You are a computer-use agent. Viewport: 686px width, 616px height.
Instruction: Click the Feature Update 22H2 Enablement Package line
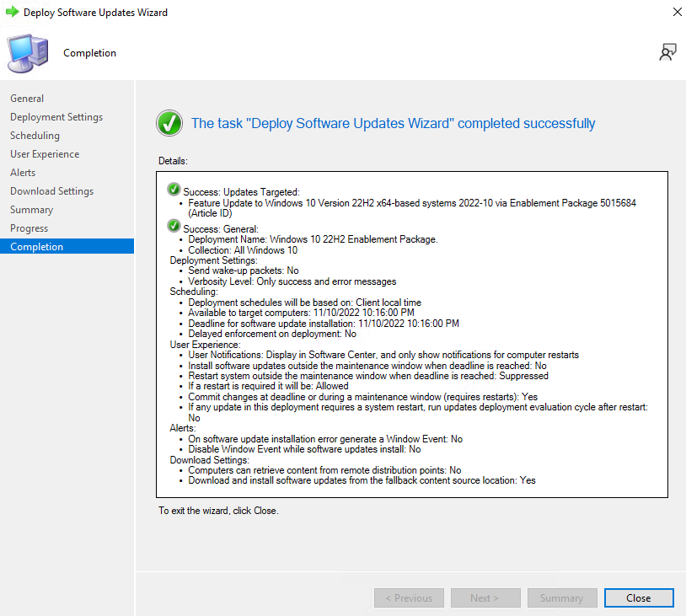(x=412, y=208)
